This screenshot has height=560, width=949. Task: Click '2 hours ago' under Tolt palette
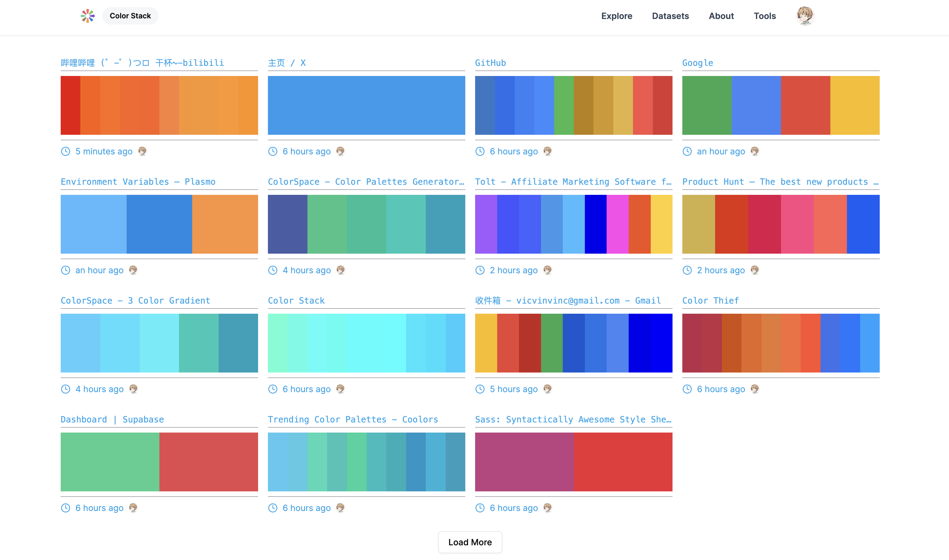click(514, 270)
